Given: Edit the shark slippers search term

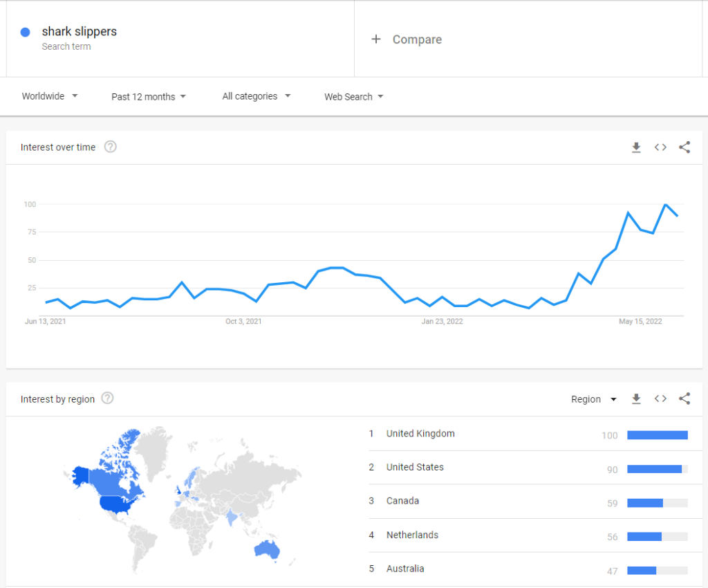Looking at the screenshot, I should click(80, 32).
